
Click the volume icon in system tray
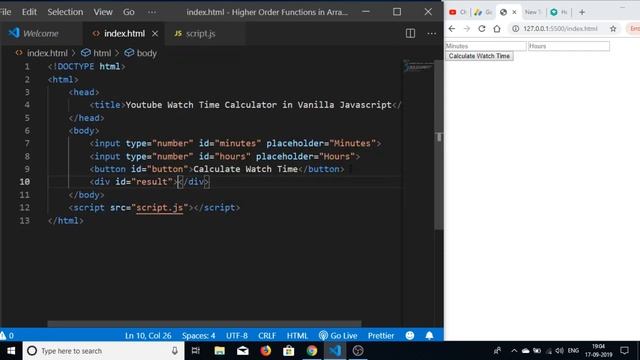click(560, 351)
